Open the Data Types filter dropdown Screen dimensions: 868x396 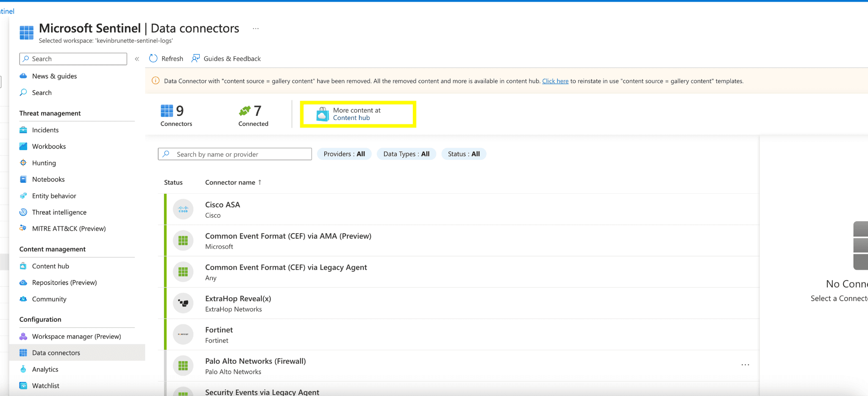pos(406,154)
